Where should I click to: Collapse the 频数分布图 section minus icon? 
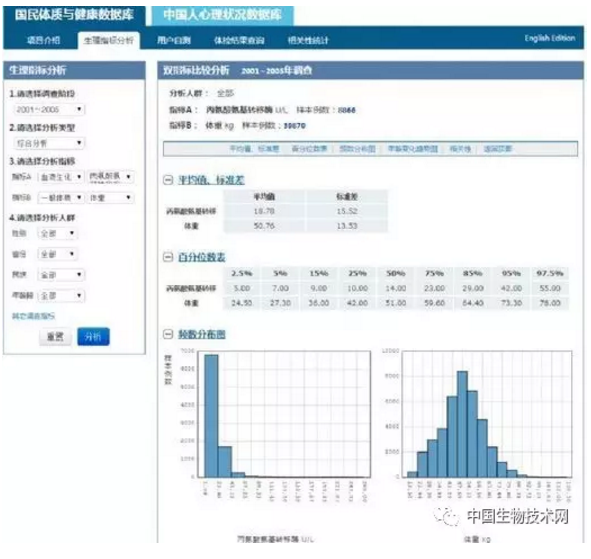[x=168, y=334]
